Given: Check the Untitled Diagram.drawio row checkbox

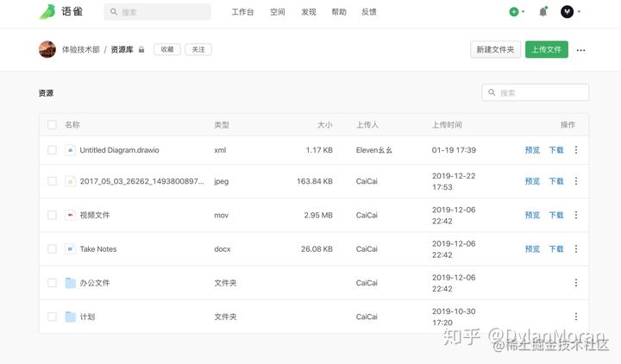Looking at the screenshot, I should click(52, 150).
